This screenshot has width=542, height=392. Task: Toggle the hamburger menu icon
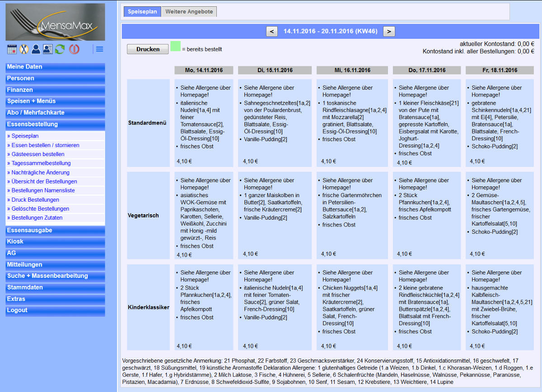point(100,49)
